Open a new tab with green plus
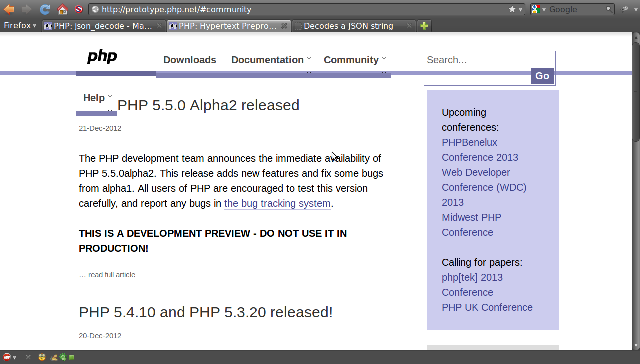This screenshot has height=364, width=640. [x=424, y=26]
